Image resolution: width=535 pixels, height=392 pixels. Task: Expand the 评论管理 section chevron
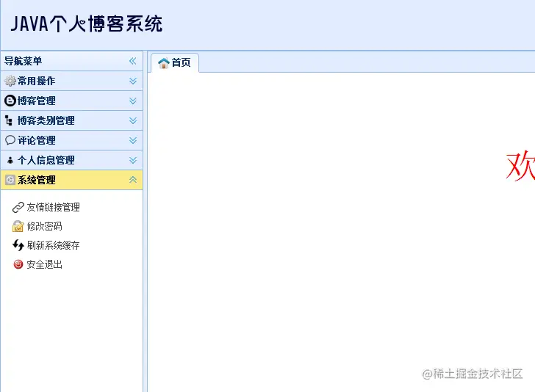coord(133,140)
